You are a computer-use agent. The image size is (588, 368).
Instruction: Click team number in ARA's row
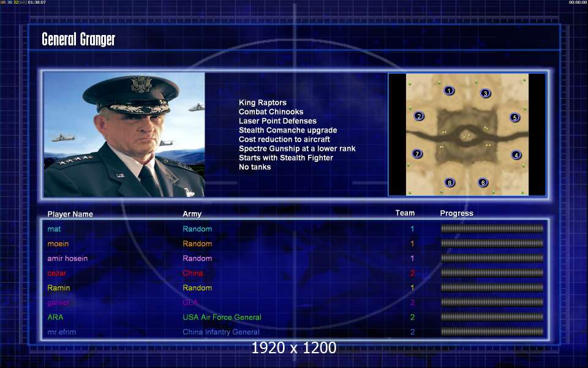412,317
